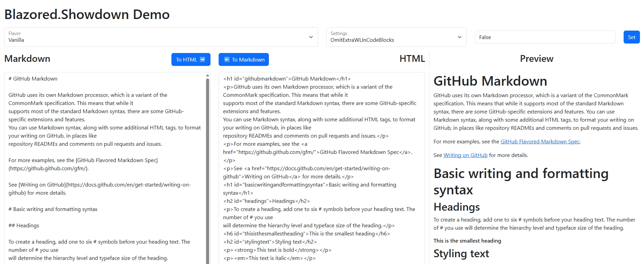Open the Flavor dropdown showing Vanilla
This screenshot has width=644, height=264.
(x=161, y=37)
